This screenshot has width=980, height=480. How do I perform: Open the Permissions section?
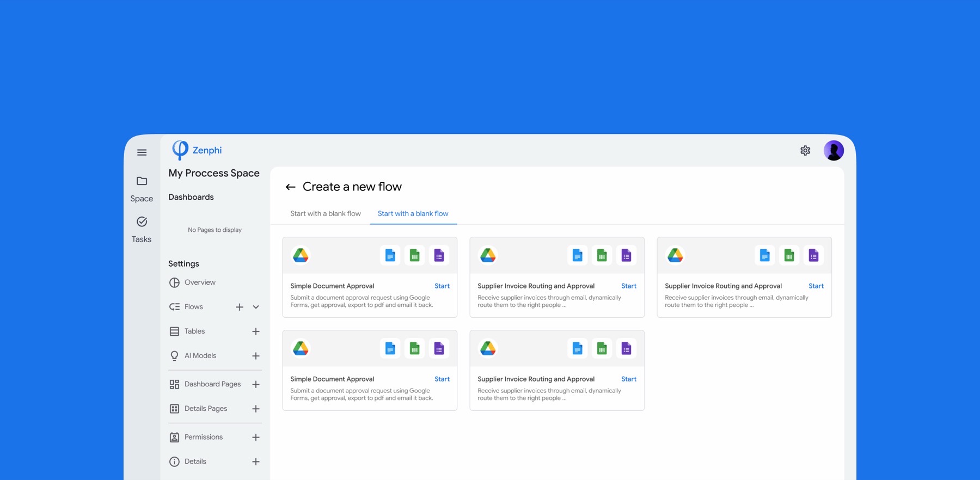coord(196,437)
